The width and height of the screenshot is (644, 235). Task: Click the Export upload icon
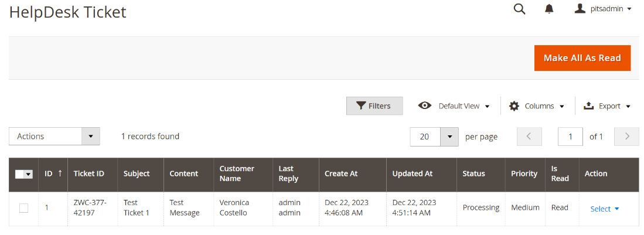[589, 106]
